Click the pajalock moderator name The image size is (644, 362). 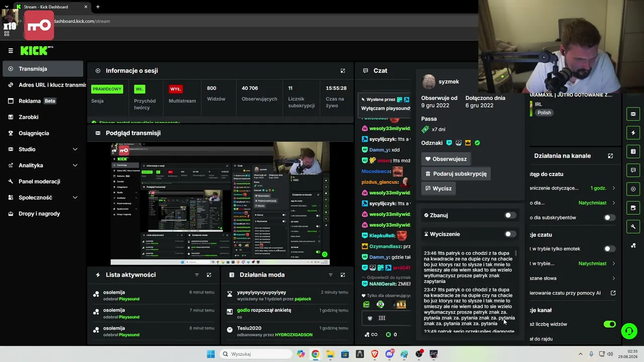303,299
